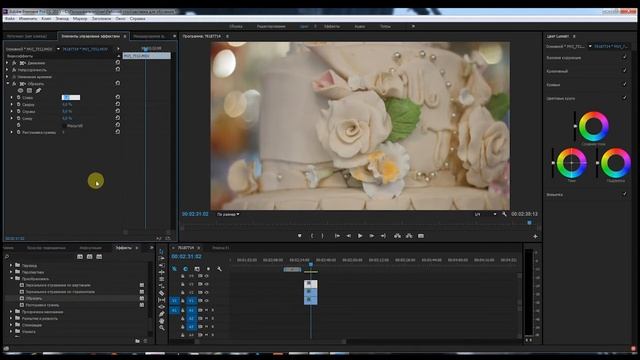Open the playback resolution 1/4 dropdown

coord(485,214)
